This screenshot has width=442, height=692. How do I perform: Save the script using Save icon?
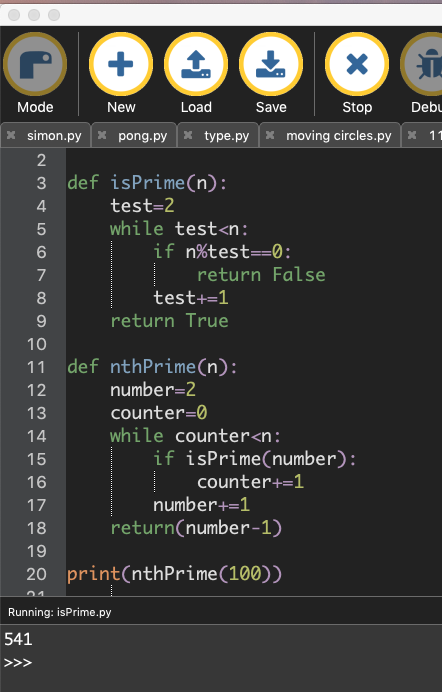point(271,65)
